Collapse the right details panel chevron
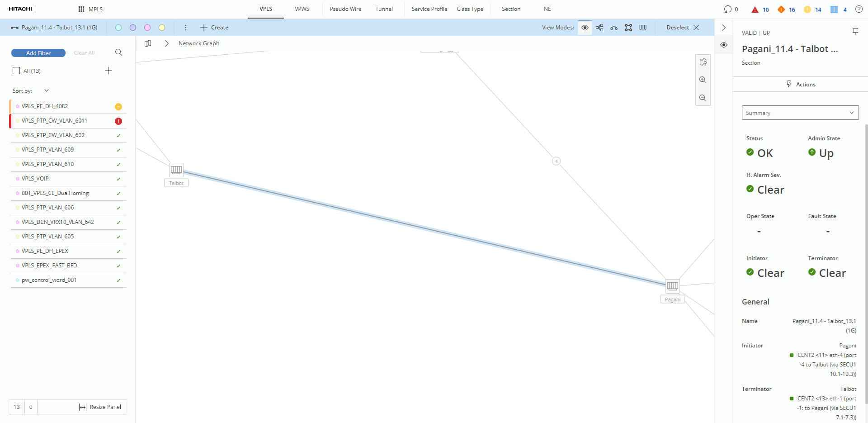This screenshot has height=423, width=868. (724, 28)
